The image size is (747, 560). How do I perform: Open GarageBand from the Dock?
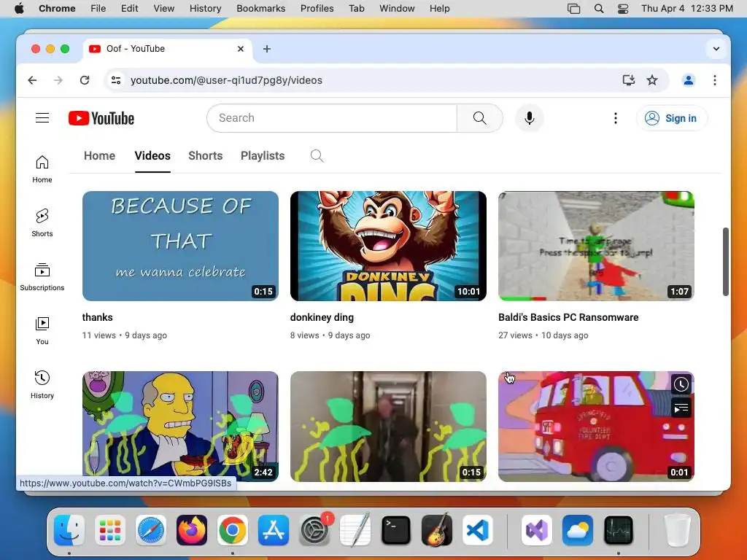coord(437,530)
